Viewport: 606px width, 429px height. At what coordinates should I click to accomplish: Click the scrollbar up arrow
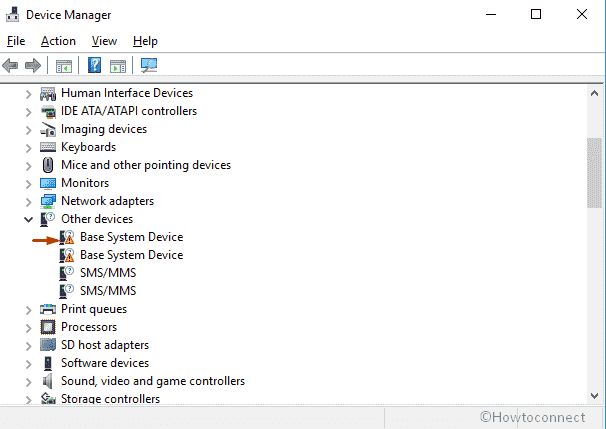click(594, 93)
